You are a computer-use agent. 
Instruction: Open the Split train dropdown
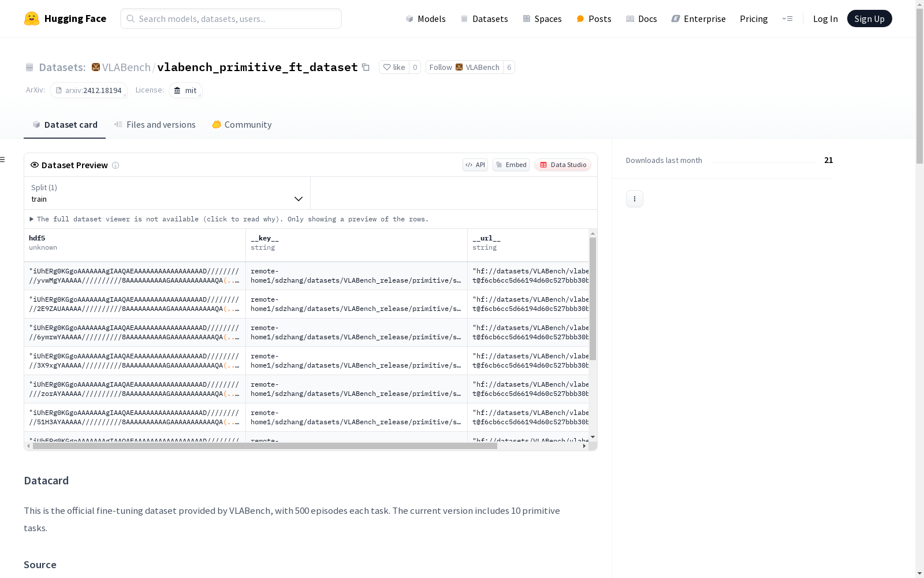pos(167,193)
